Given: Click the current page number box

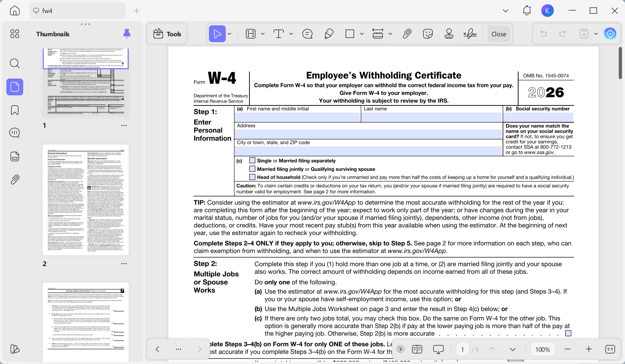Looking at the screenshot, I should tap(463, 349).
